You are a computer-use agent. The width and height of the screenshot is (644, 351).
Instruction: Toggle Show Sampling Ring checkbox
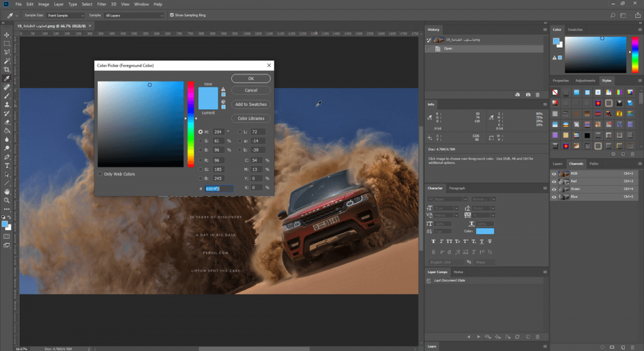tap(172, 15)
